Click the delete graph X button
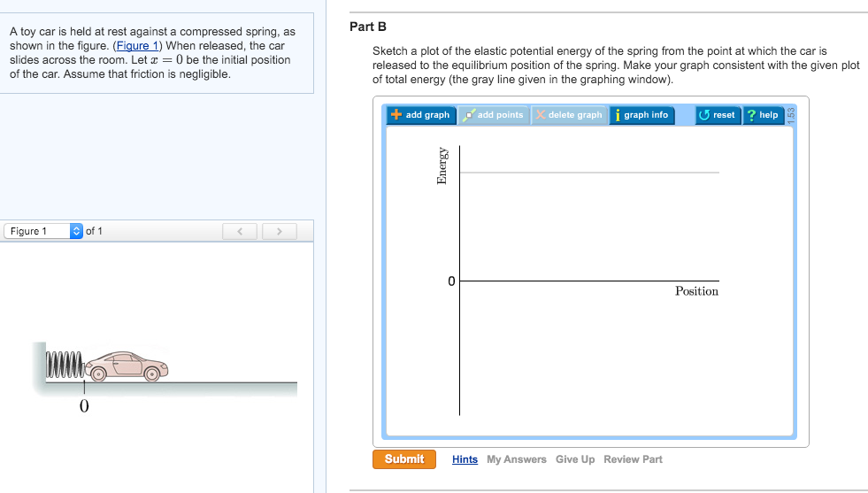The height and width of the screenshot is (493, 868). (x=569, y=115)
